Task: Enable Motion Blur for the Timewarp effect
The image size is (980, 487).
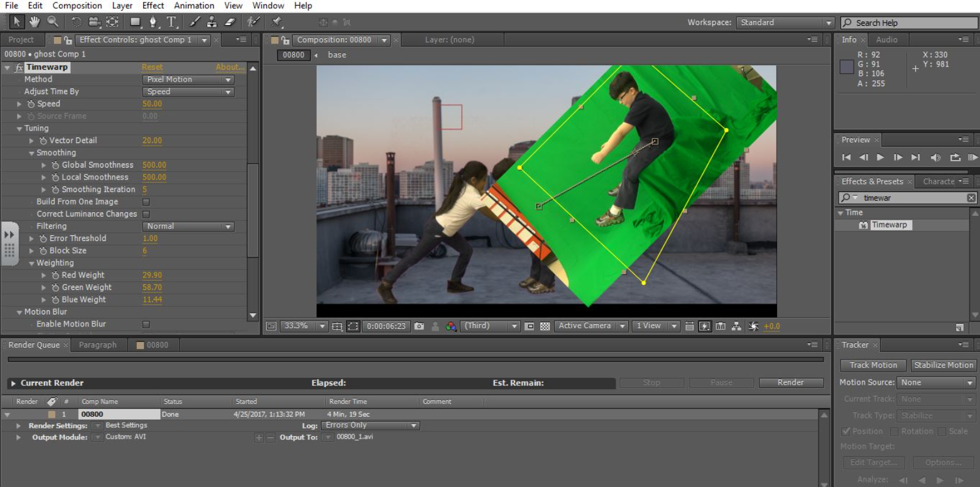Action: pos(145,324)
